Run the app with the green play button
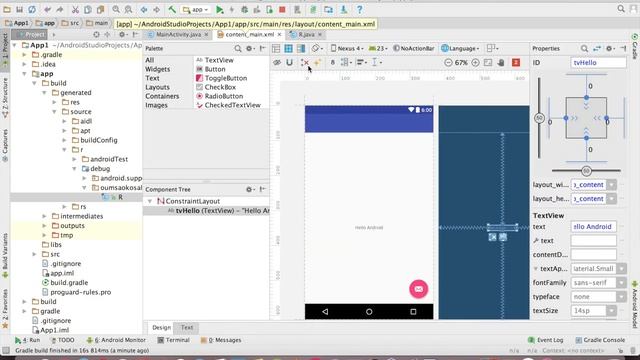Screen dimensions: 640x360 coord(220,9)
